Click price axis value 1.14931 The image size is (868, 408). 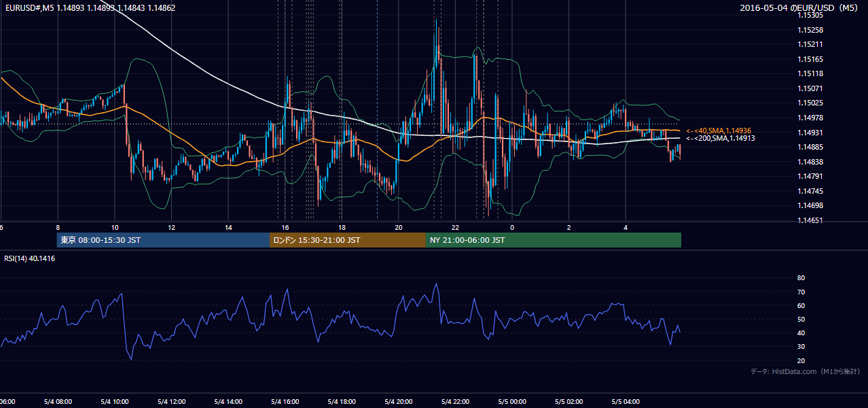pos(810,132)
